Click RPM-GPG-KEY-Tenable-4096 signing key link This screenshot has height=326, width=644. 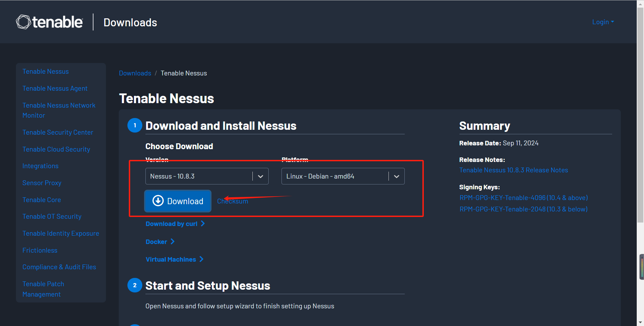pos(524,198)
